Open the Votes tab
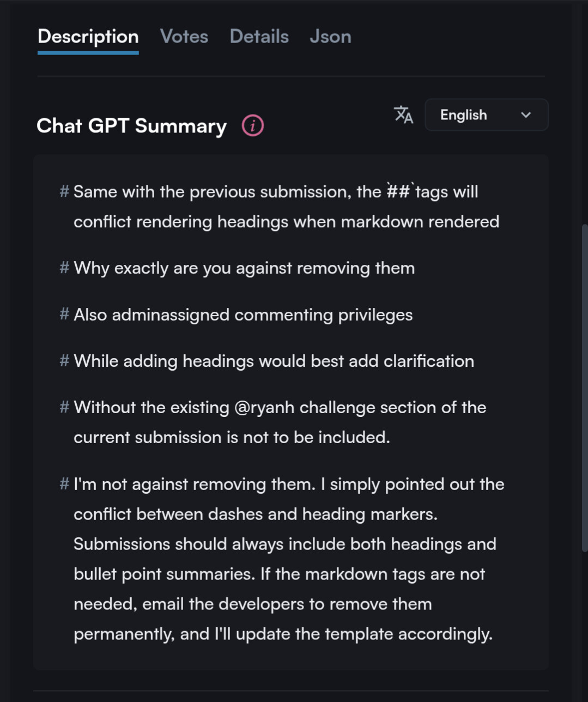Viewport: 588px width, 702px height. pyautogui.click(x=184, y=37)
